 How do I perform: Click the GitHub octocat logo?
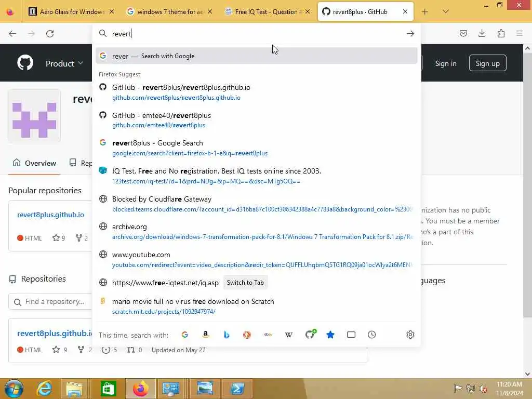point(25,63)
